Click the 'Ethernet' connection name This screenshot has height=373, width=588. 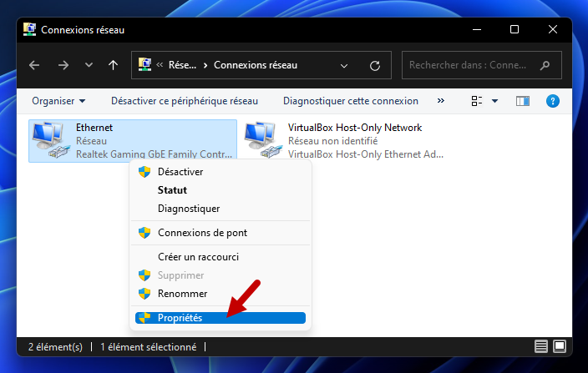tap(94, 128)
